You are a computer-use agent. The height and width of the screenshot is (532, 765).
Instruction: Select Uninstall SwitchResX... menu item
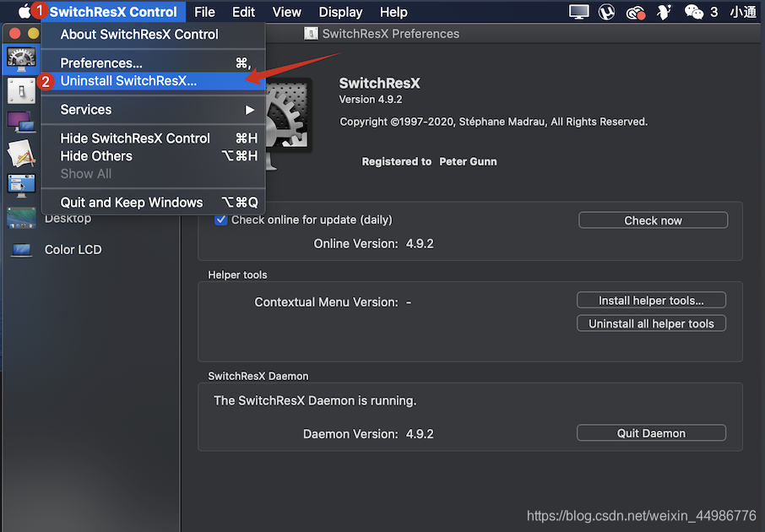coord(154,81)
